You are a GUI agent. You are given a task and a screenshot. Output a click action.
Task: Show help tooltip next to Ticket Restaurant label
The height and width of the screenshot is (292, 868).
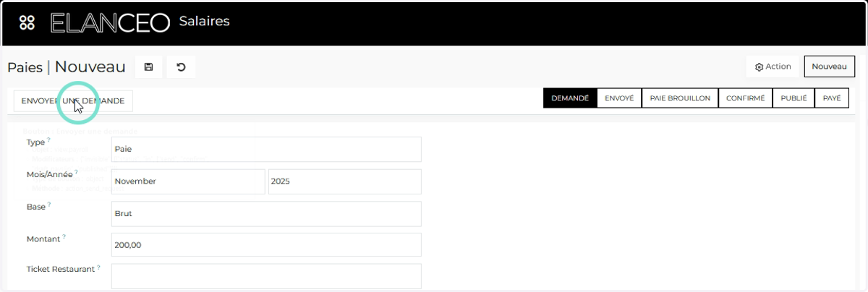point(98,267)
